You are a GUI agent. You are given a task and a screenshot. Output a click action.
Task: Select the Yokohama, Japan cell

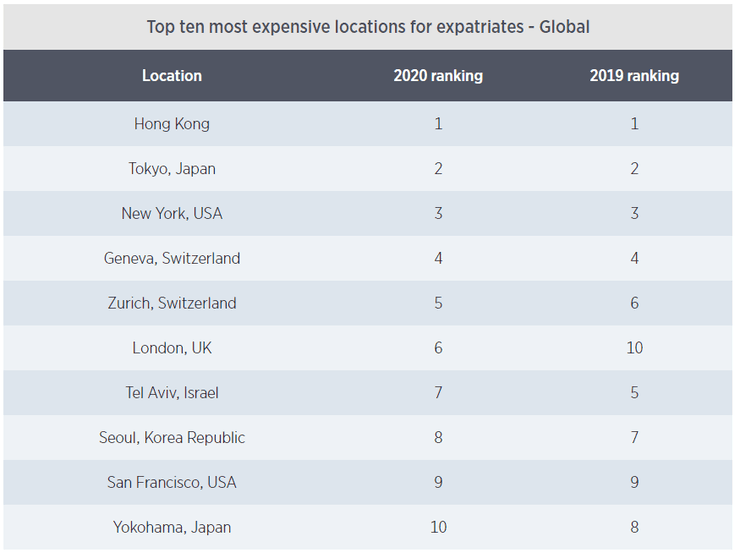172,527
